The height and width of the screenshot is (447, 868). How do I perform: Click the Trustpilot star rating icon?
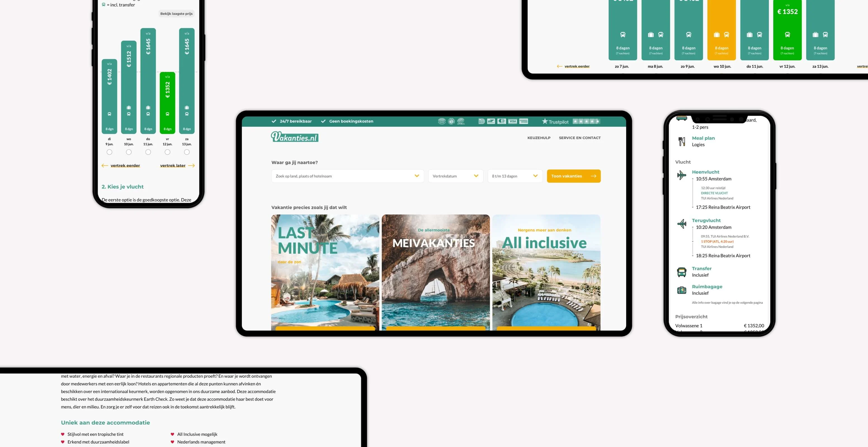(586, 122)
